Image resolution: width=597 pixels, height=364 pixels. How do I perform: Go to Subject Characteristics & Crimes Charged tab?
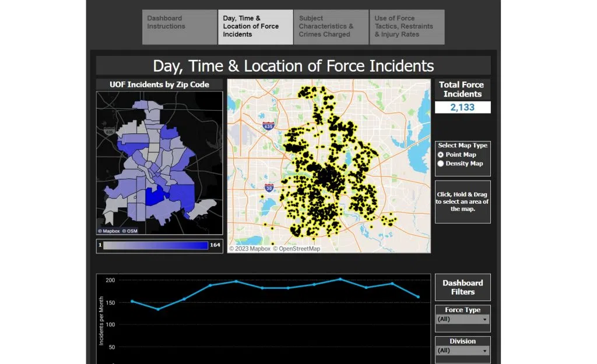pos(331,27)
